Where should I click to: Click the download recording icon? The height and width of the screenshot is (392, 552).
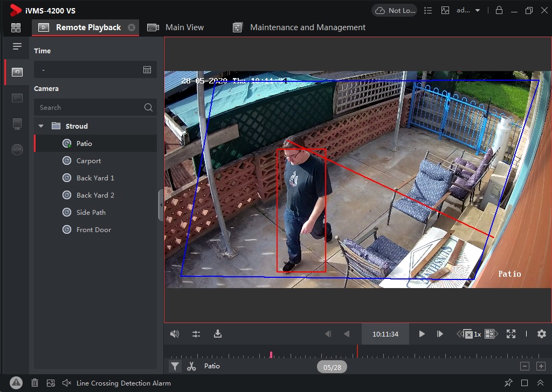tap(218, 334)
